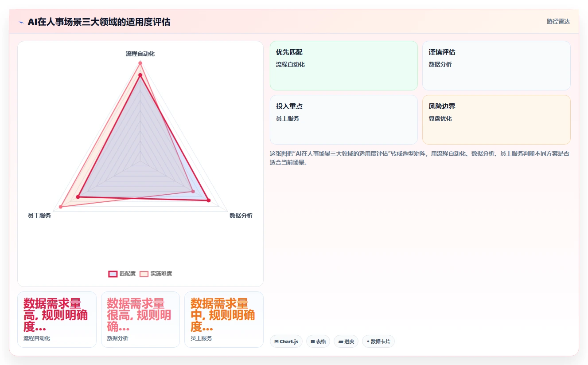Image resolution: width=588 pixels, height=365 pixels.
Task: Toggle the 实施难度 legend item
Action: (x=156, y=274)
